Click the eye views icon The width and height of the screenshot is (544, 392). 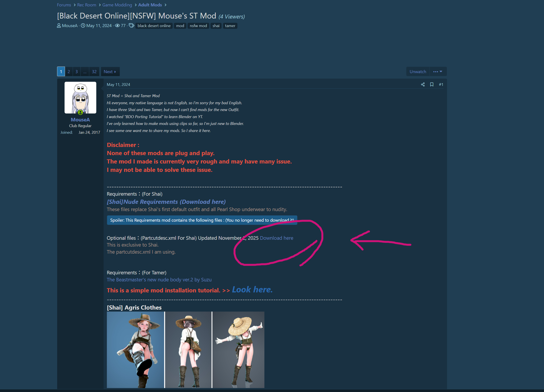[117, 25]
